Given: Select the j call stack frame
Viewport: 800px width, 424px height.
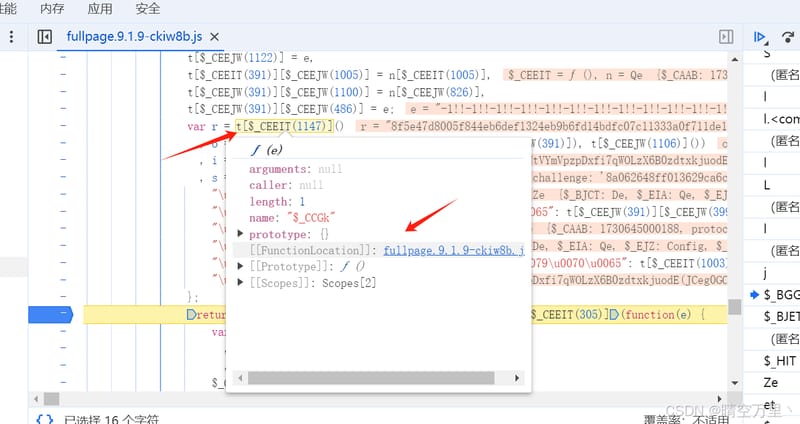Looking at the screenshot, I should pyautogui.click(x=765, y=273).
